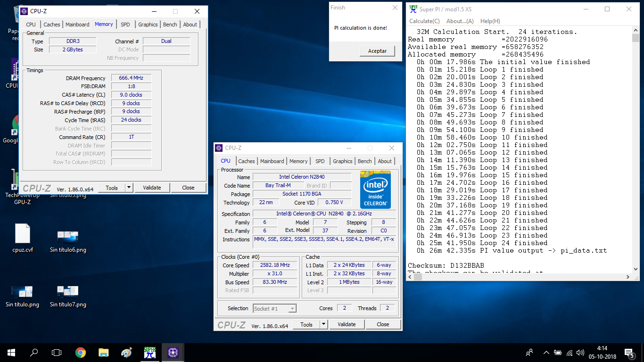The height and width of the screenshot is (362, 644).
Task: Select Sin título6.png desktop file
Action: [x=68, y=240]
